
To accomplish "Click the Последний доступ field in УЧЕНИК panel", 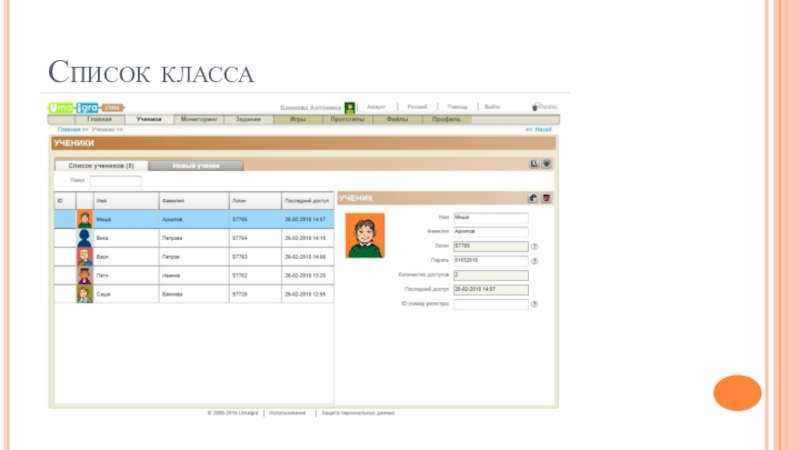I will point(491,290).
